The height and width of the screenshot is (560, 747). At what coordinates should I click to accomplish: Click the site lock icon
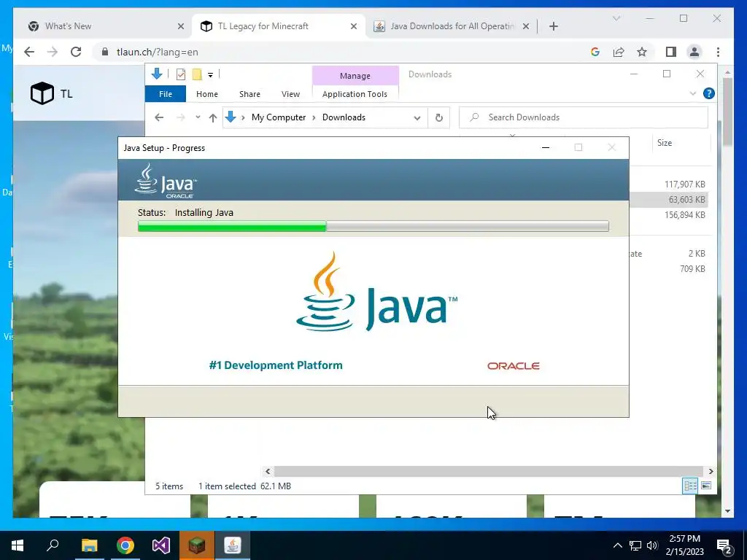[x=105, y=52]
